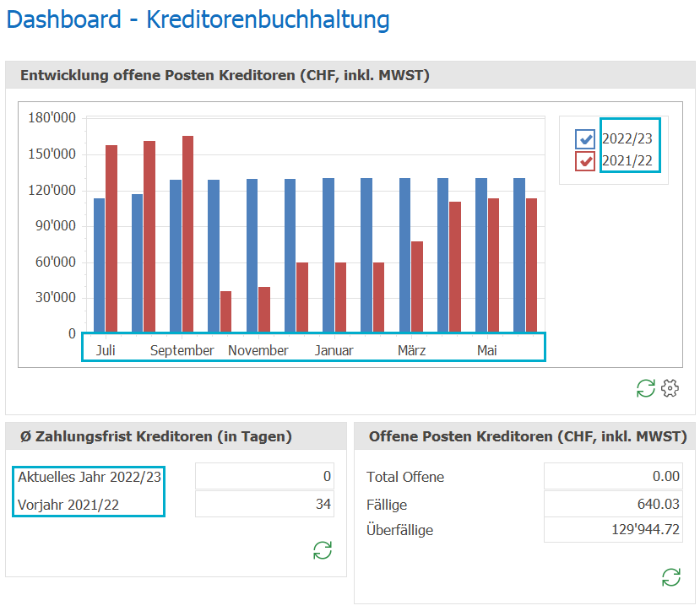Click the Aktuelles Jahr 2022/23 label

tap(90, 477)
